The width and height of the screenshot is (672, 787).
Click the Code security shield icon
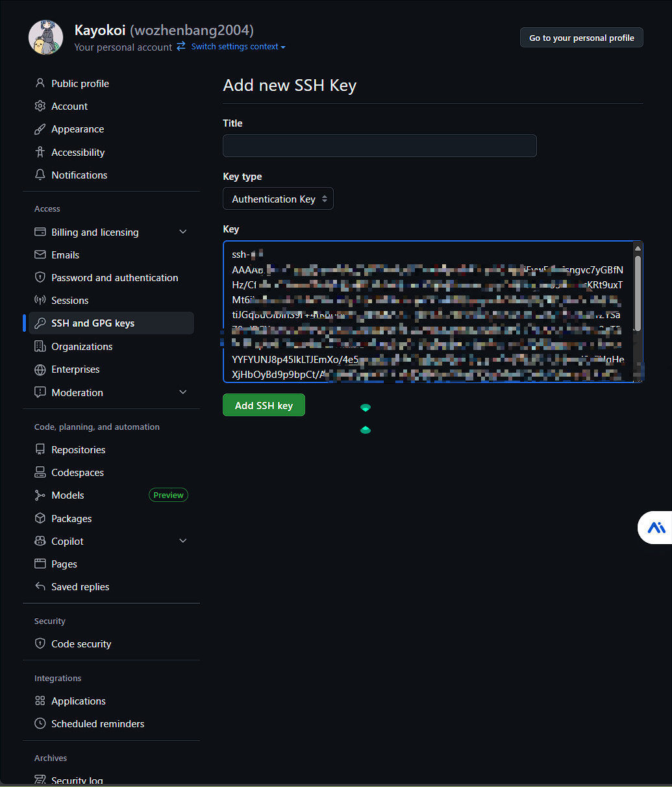click(40, 643)
